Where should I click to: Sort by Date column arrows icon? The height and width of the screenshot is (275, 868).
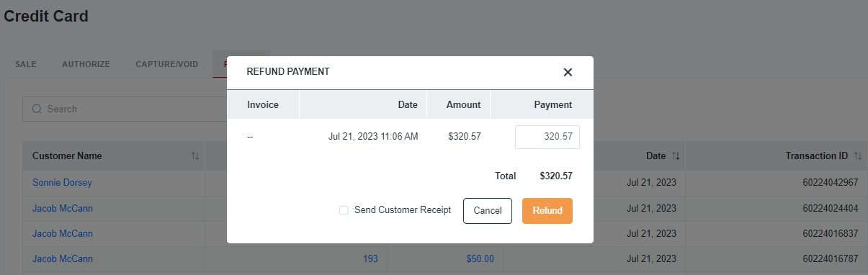pos(675,156)
